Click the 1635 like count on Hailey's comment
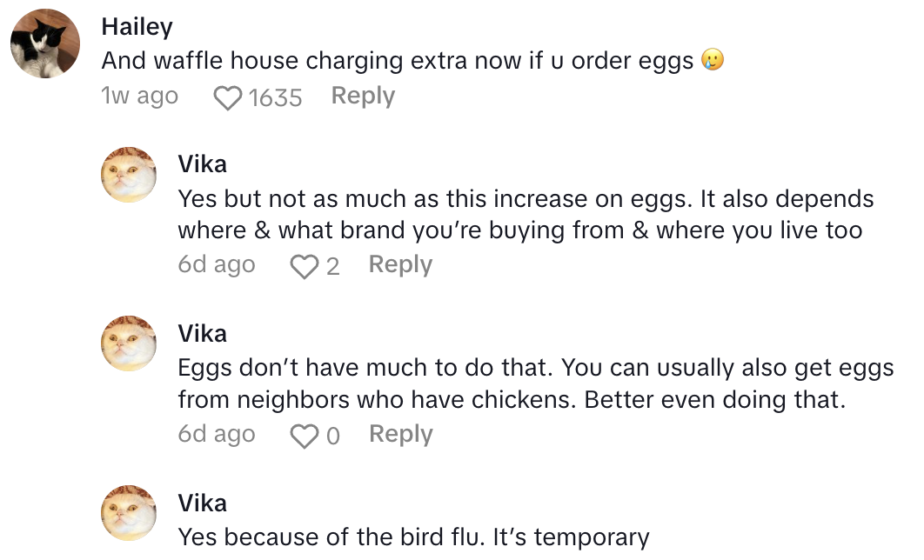Screen dimensions: 924x560 (x=275, y=97)
